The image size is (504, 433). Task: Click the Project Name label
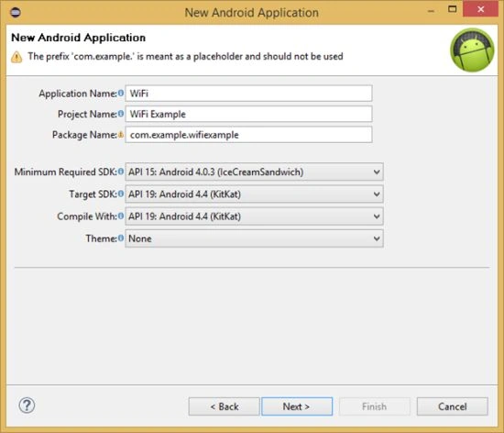pyautogui.click(x=87, y=114)
